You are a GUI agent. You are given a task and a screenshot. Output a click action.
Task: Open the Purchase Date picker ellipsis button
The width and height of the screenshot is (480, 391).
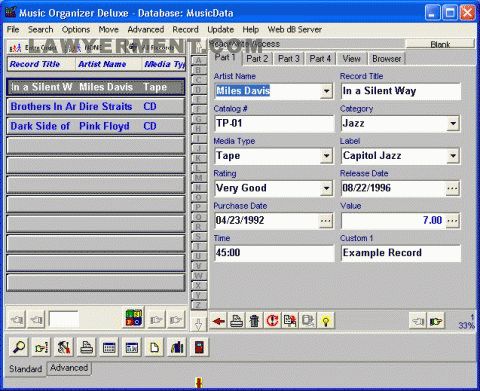tap(326, 221)
